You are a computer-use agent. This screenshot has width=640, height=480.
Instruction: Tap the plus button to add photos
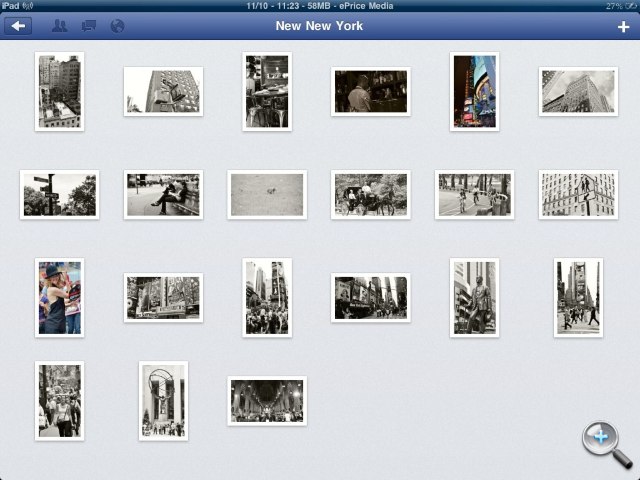[x=623, y=27]
